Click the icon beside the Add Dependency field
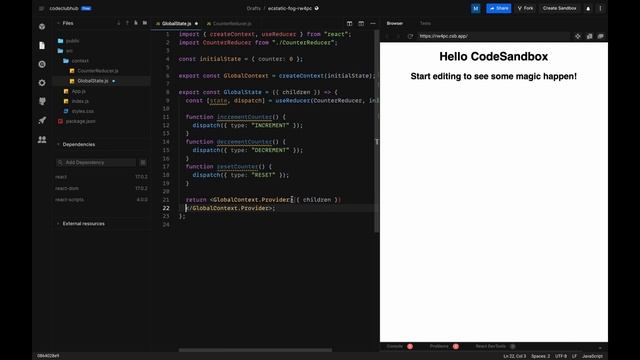 point(143,162)
